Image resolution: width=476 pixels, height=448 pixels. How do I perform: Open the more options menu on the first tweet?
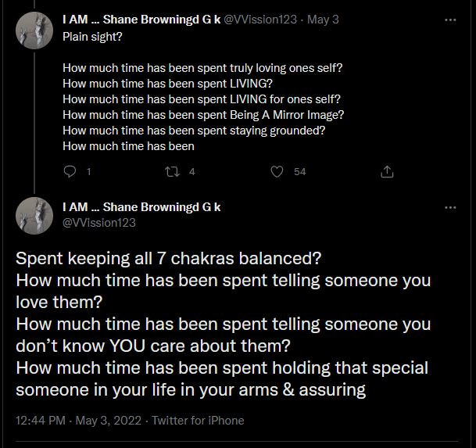pyautogui.click(x=450, y=20)
